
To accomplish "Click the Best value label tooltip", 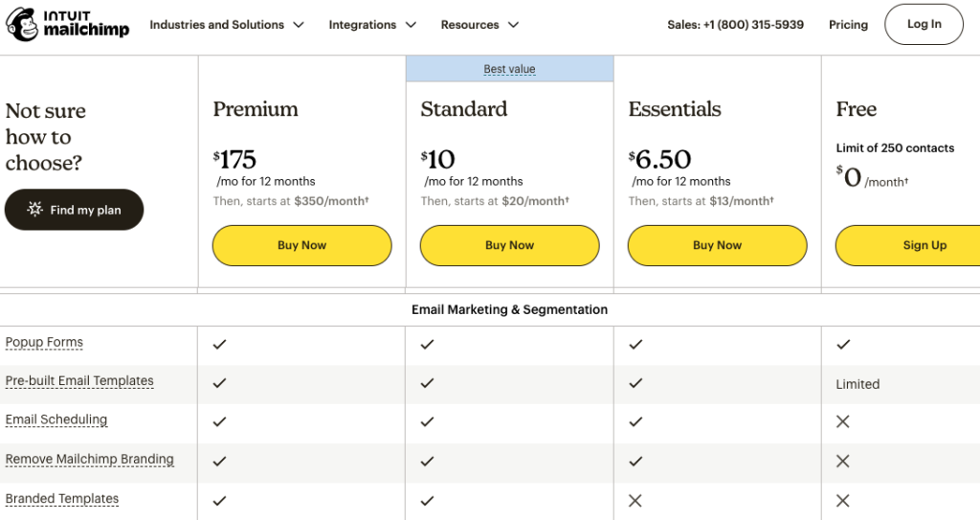I will pos(509,69).
